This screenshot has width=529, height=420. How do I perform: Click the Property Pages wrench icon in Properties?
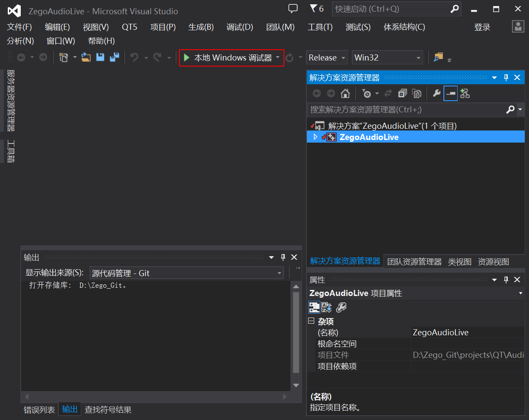(x=341, y=307)
